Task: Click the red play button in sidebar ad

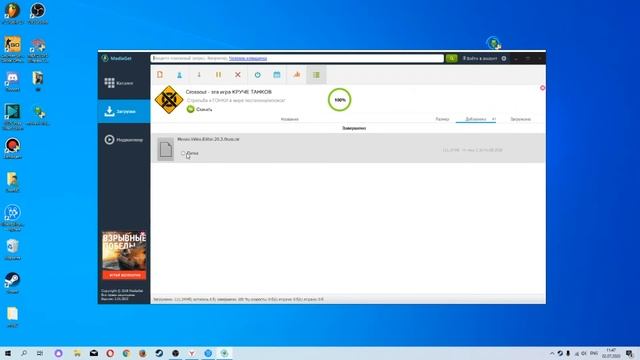Action: pyautogui.click(x=124, y=275)
